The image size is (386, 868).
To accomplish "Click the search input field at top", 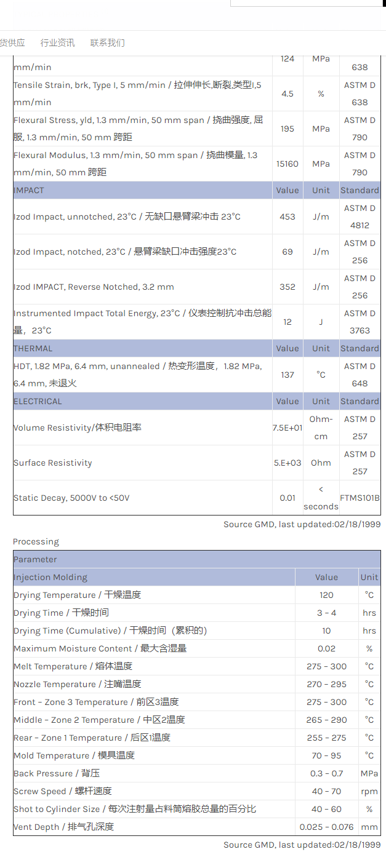I will (307, 2).
